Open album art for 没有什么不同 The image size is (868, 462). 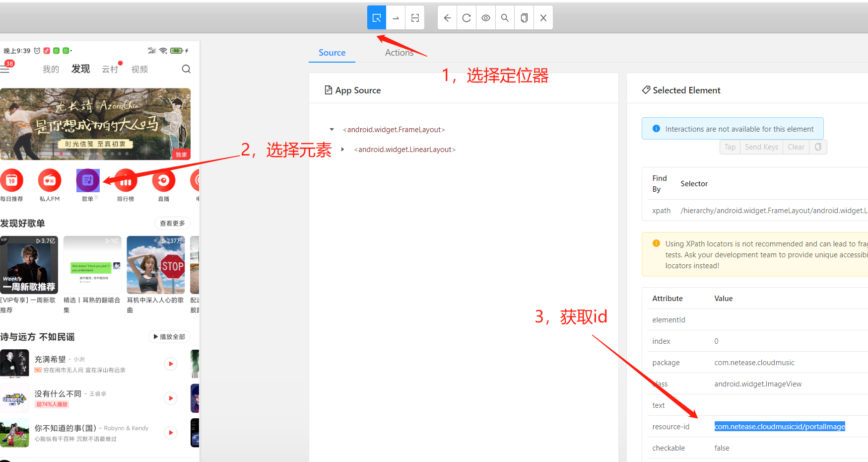(x=14, y=398)
